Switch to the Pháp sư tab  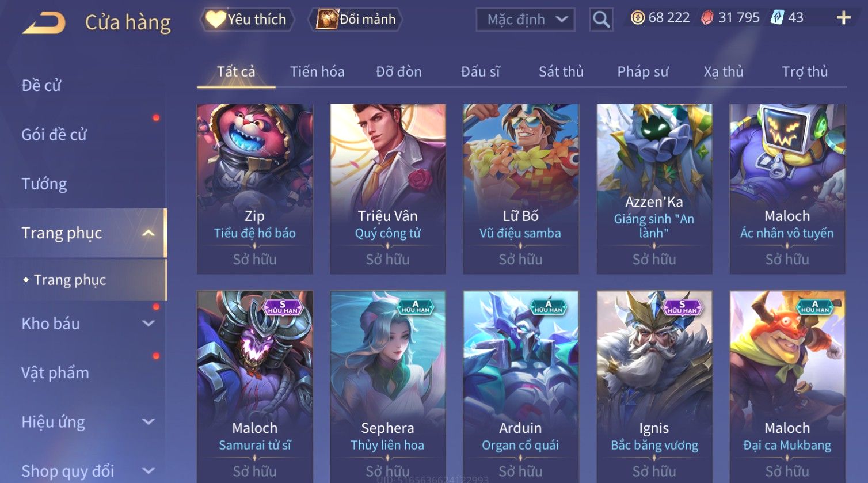(642, 71)
